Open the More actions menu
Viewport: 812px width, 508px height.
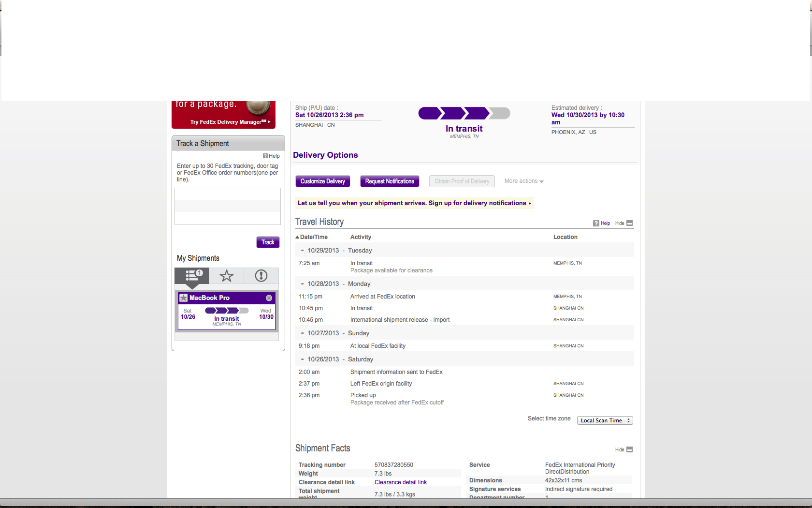tap(523, 181)
